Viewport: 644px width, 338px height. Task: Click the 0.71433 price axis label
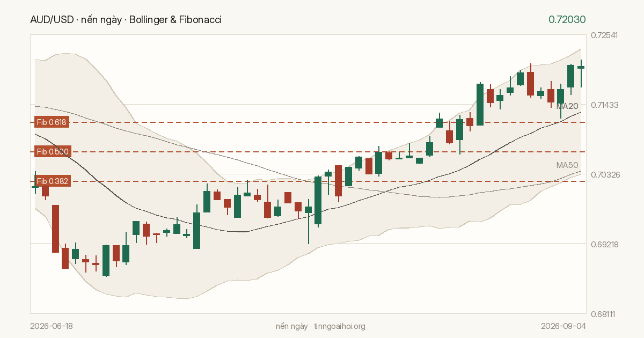(604, 105)
